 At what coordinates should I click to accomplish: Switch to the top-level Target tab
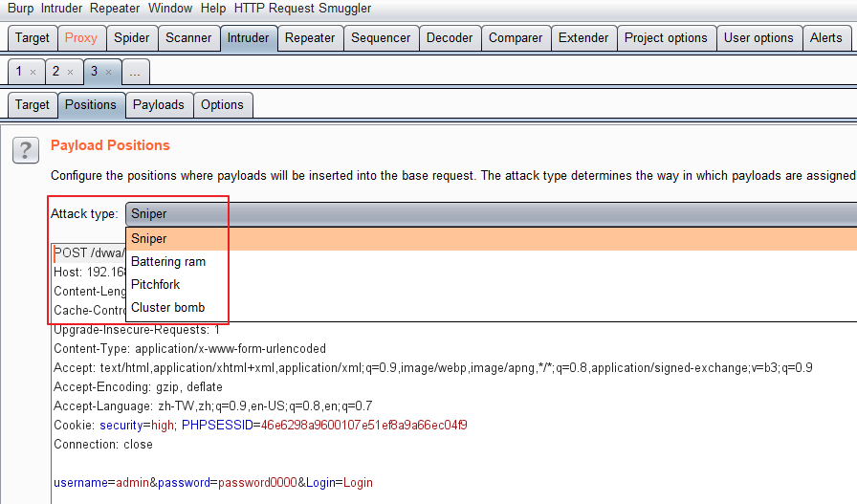point(33,37)
